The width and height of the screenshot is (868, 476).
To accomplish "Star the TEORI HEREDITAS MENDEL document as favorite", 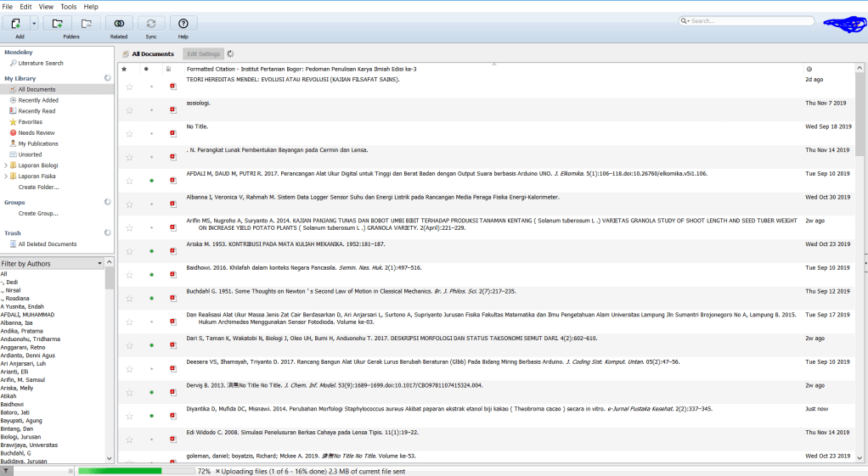I will point(129,87).
